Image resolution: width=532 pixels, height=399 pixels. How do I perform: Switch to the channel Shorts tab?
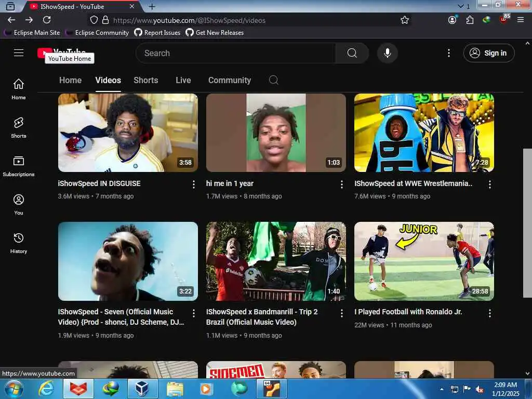(x=146, y=80)
